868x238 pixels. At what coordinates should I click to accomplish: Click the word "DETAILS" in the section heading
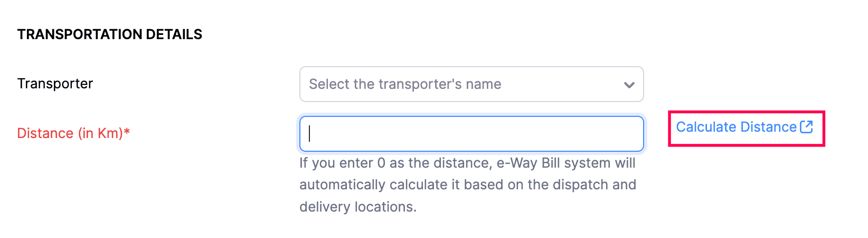[174, 34]
